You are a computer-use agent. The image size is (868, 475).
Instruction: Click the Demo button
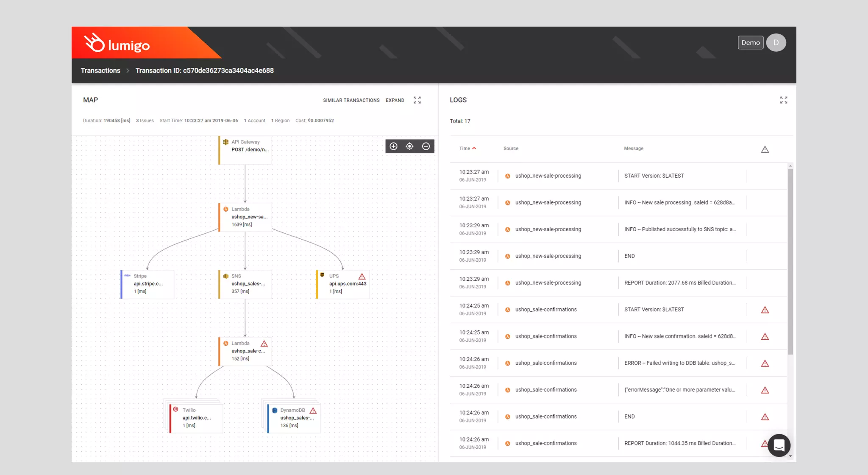coord(750,42)
